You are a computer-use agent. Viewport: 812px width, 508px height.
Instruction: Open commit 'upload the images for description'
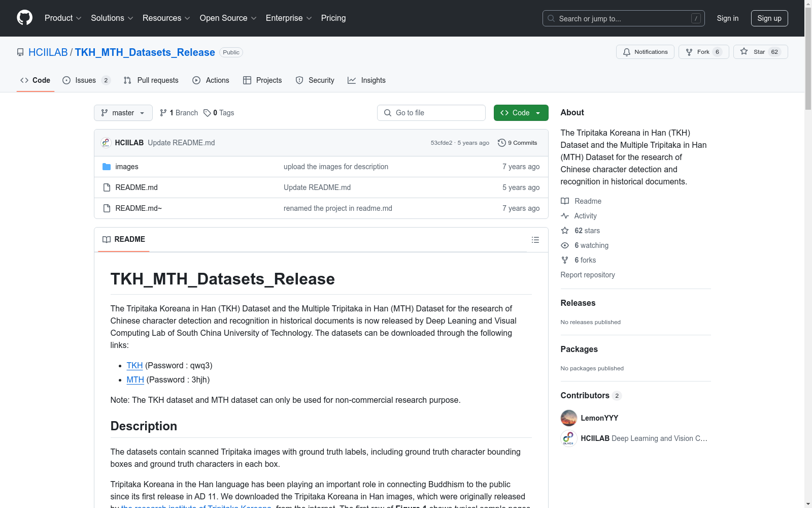[336, 167]
